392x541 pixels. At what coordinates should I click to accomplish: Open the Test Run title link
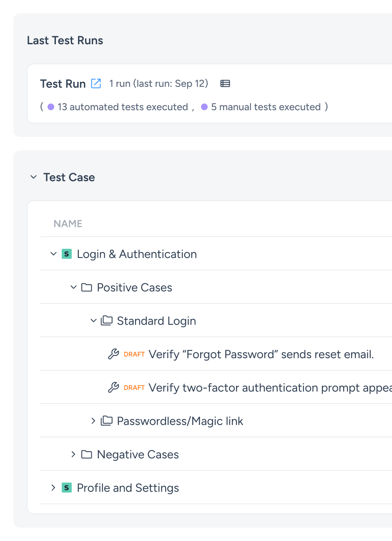[x=63, y=84]
